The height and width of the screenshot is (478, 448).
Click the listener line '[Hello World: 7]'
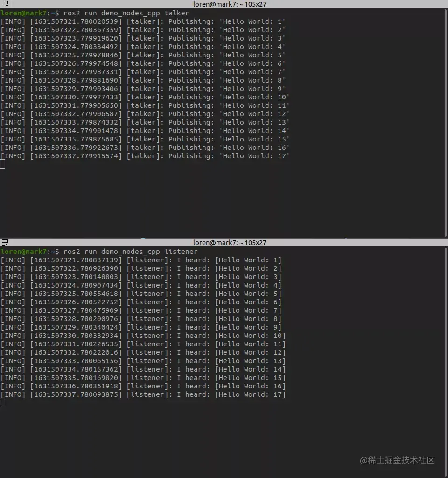point(141,310)
